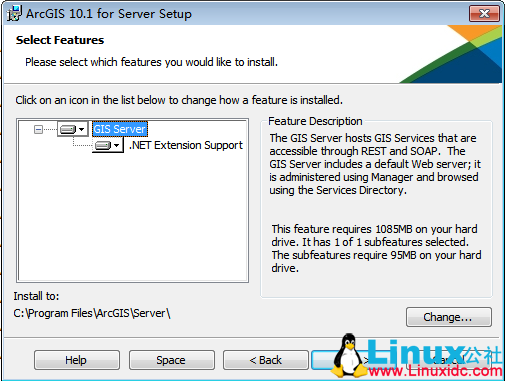
Task: Close the ArcGIS Server Setup window
Action: coord(484,14)
